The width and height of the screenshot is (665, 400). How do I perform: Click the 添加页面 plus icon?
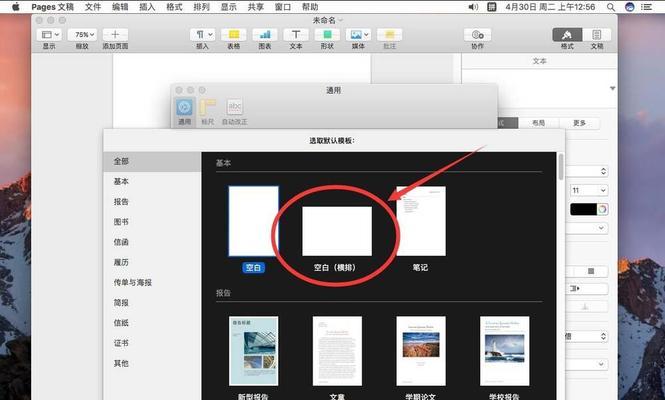[115, 35]
